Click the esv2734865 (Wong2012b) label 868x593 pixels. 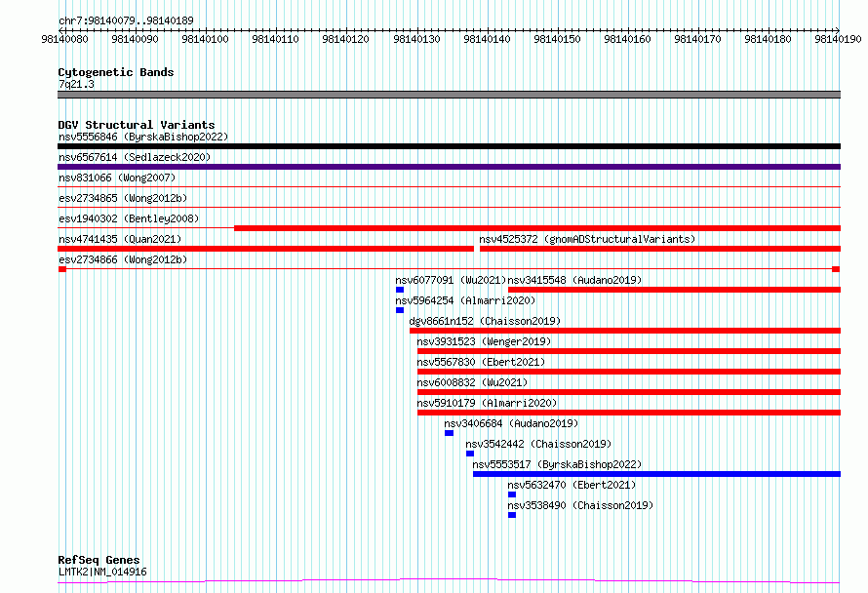click(123, 198)
